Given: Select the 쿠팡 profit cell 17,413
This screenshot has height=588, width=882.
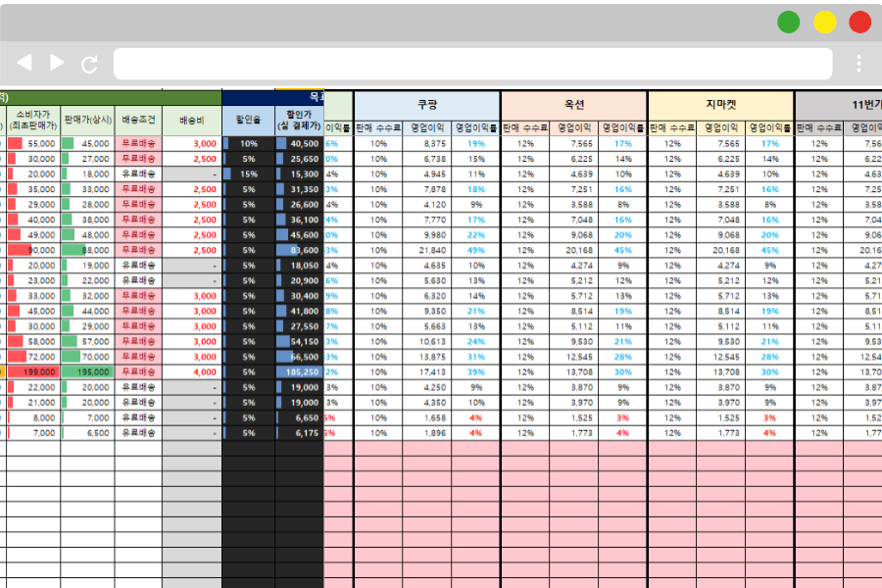Looking at the screenshot, I should click(427, 372).
